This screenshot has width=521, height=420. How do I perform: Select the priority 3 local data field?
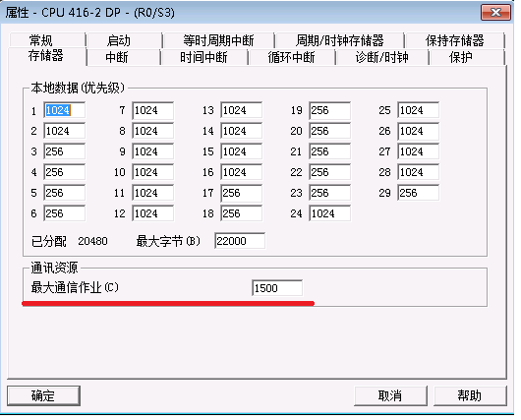coord(64,151)
